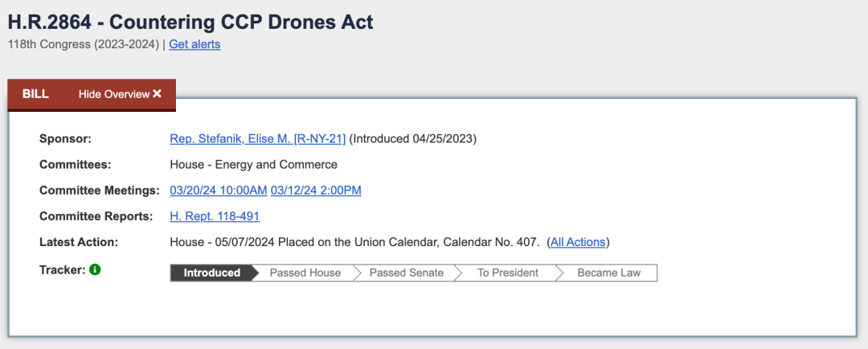
Task: Click the Became Law tracker step
Action: [608, 273]
